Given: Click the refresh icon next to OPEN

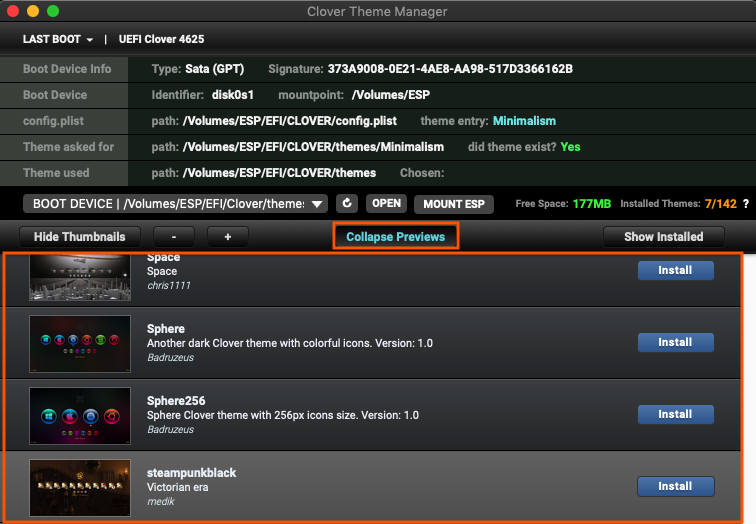Looking at the screenshot, I should pos(347,203).
